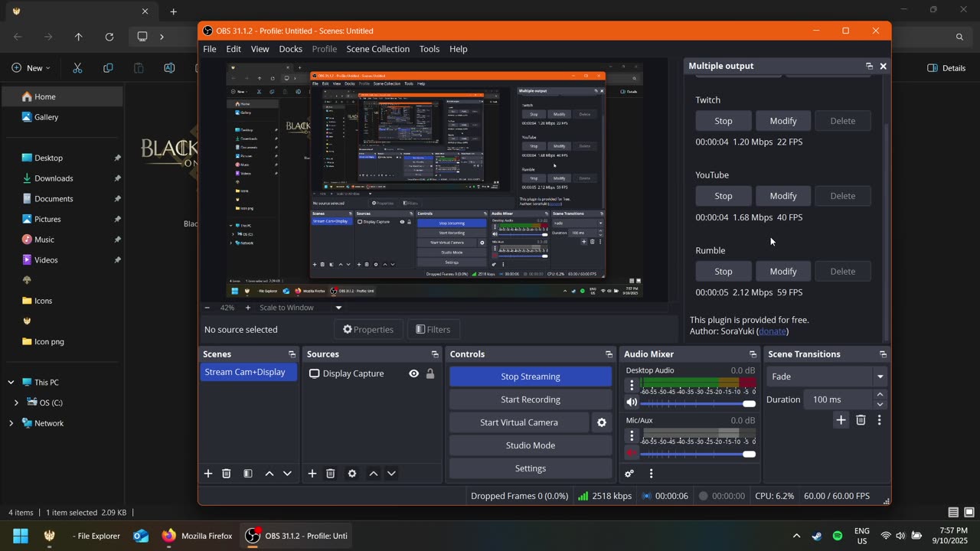980x551 pixels.
Task: Select the Stream Cam+Display scene
Action: (x=249, y=373)
